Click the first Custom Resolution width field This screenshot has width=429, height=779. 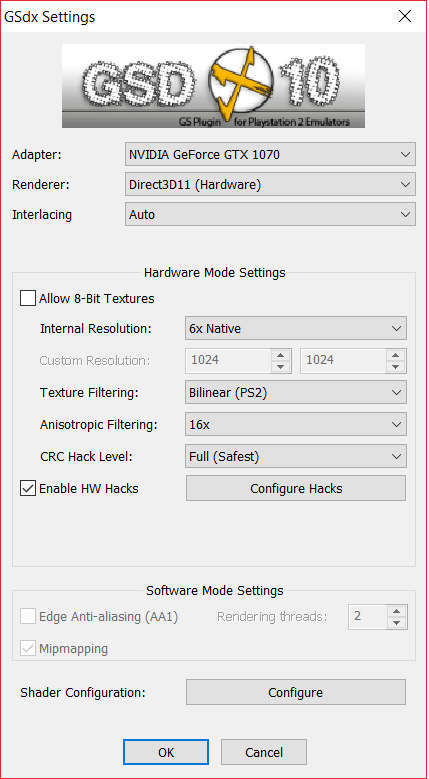tap(228, 360)
